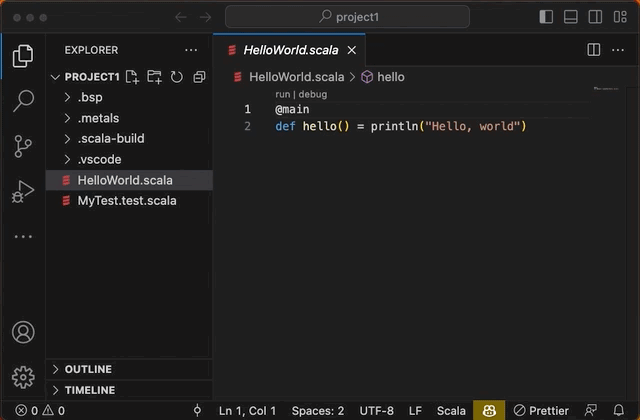The height and width of the screenshot is (420, 640).
Task: Open the Explorer view in activity bar
Action: click(23, 56)
